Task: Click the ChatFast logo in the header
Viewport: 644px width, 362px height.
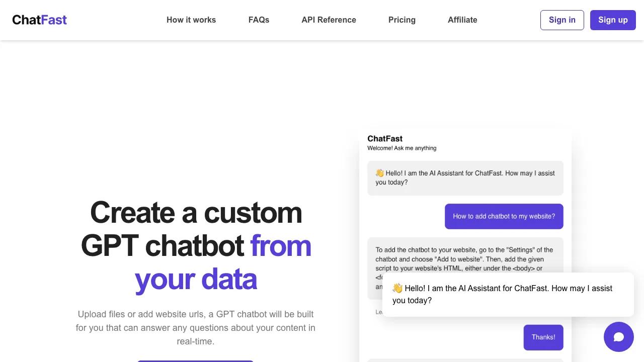Action: pos(39,20)
